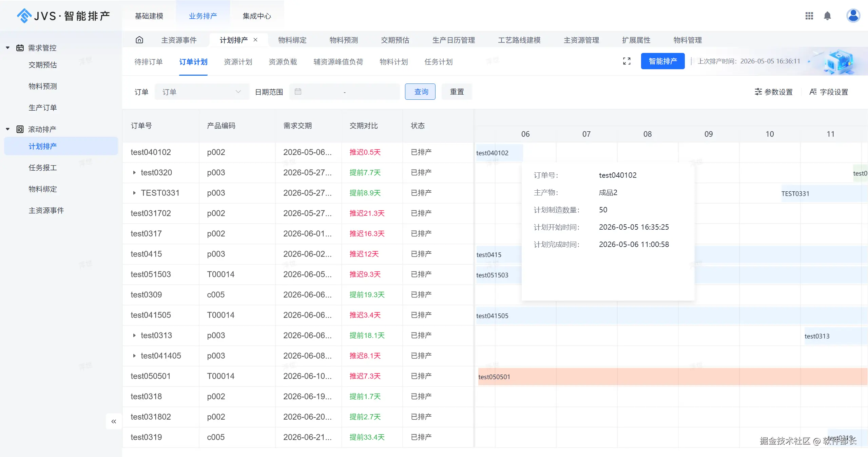Toggle fullscreen view icon
The width and height of the screenshot is (868, 457).
click(626, 61)
